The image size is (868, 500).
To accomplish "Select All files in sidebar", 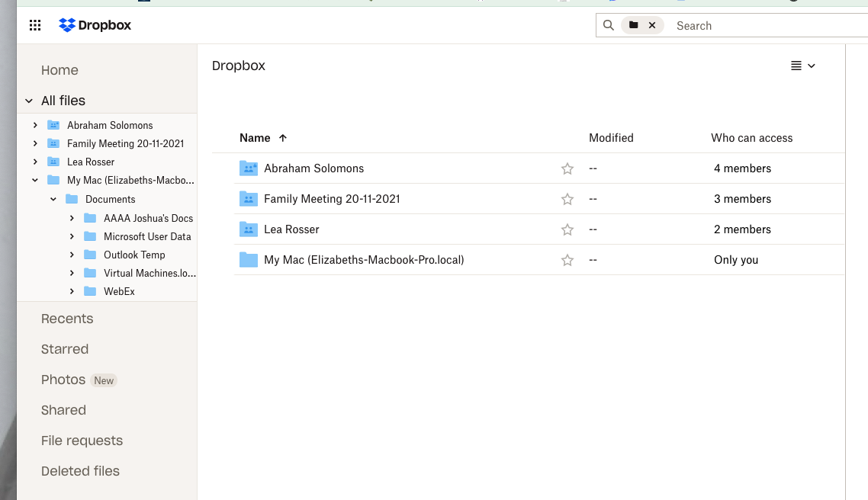I will tap(63, 101).
